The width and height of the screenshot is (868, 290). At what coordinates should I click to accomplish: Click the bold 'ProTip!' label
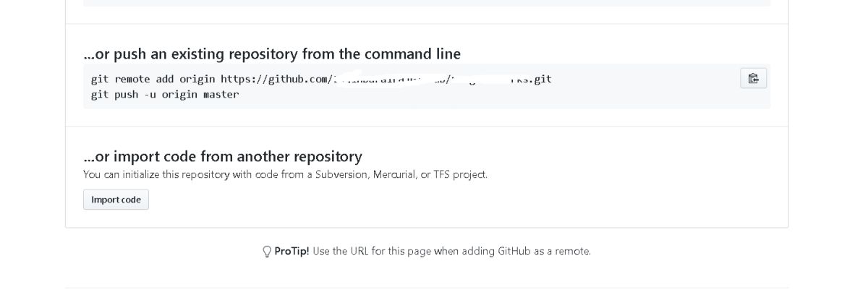coord(292,251)
